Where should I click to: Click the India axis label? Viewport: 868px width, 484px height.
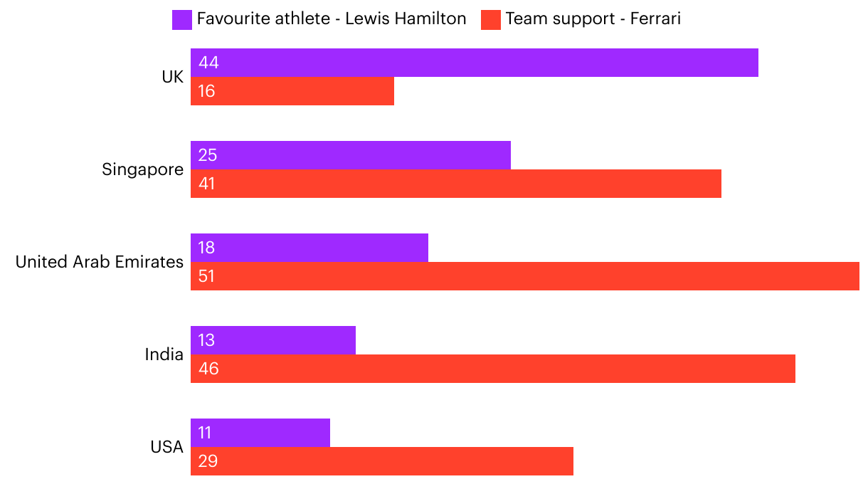click(x=164, y=354)
